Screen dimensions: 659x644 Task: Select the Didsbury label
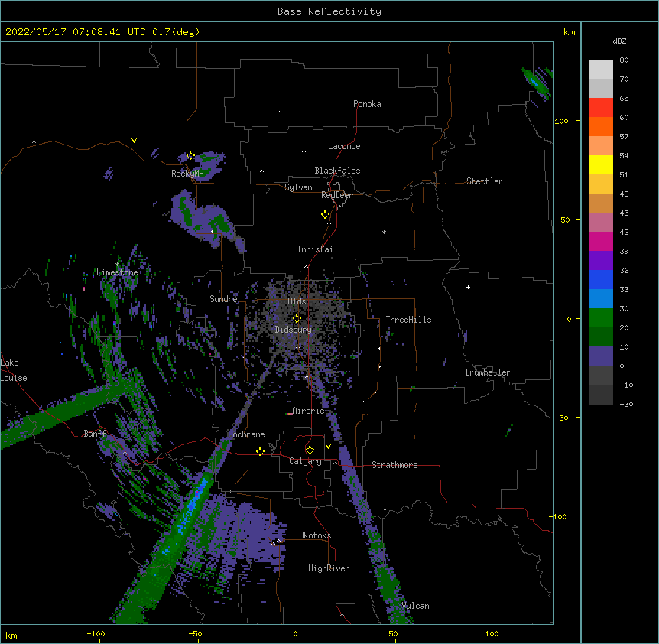[294, 330]
